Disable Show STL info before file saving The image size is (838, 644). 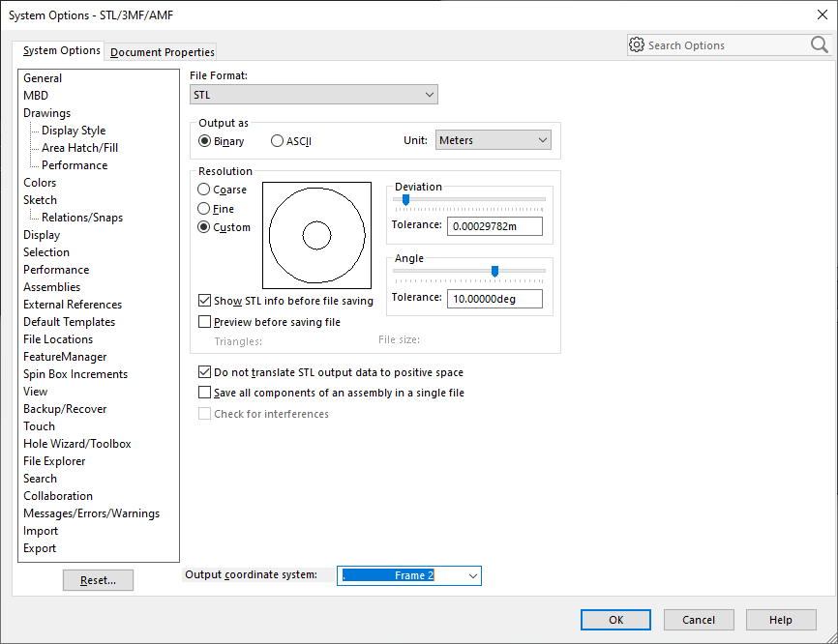click(205, 301)
